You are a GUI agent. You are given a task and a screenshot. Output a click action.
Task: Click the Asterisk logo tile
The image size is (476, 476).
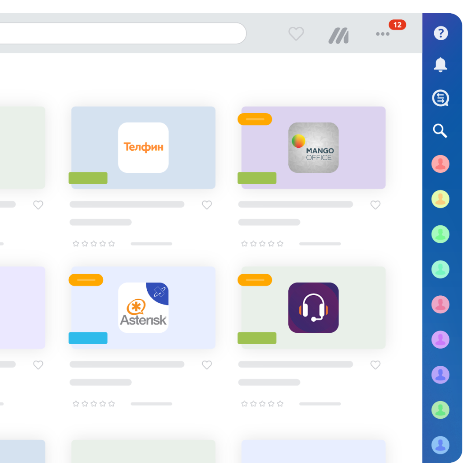[x=143, y=308]
